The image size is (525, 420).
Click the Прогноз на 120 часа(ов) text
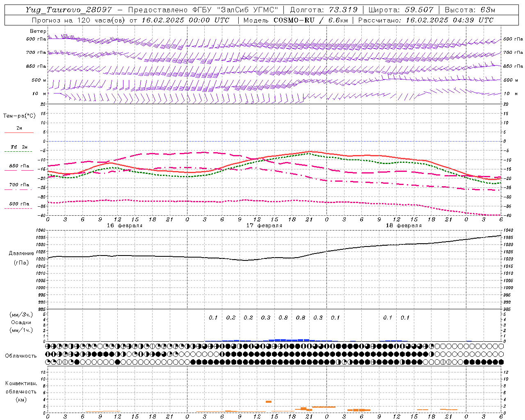(x=79, y=20)
